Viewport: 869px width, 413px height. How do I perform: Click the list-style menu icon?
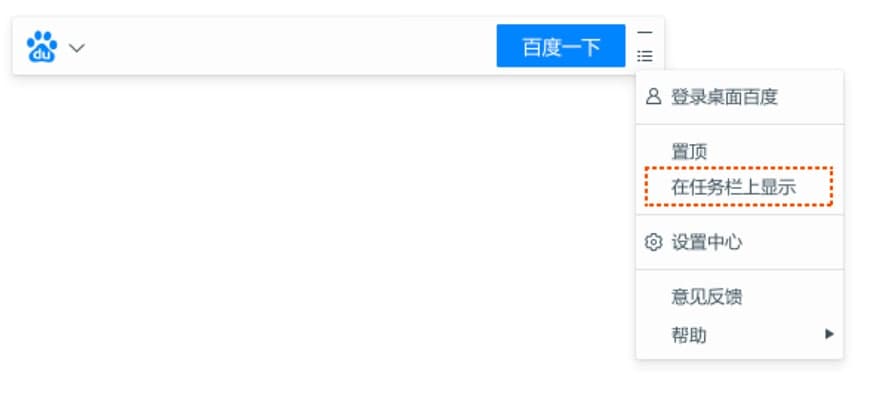tap(645, 56)
